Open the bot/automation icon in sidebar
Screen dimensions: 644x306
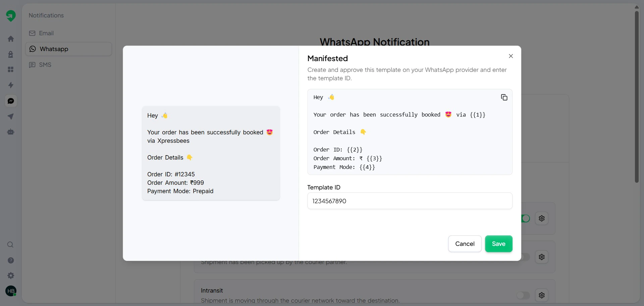11,132
